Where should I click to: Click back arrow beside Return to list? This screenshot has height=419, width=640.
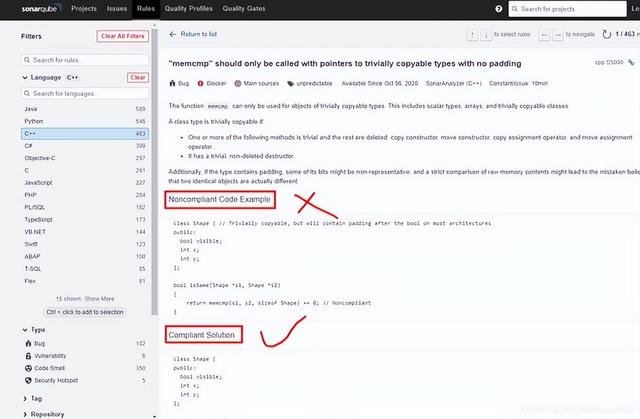click(173, 34)
